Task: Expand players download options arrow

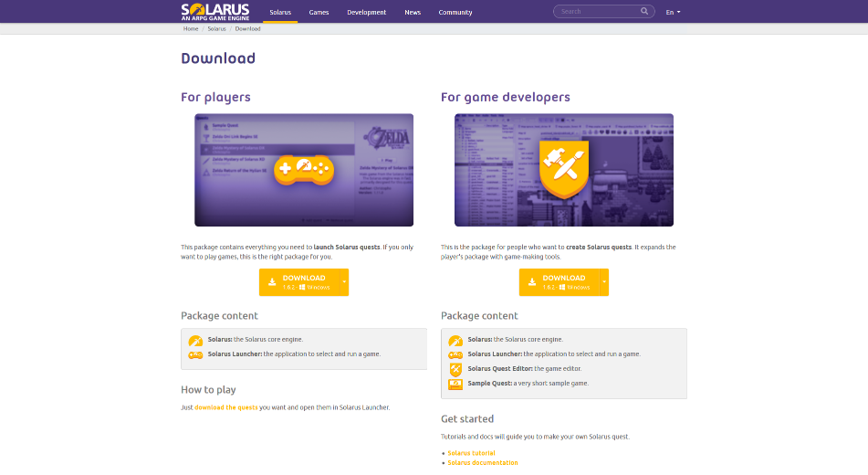Action: click(x=344, y=282)
